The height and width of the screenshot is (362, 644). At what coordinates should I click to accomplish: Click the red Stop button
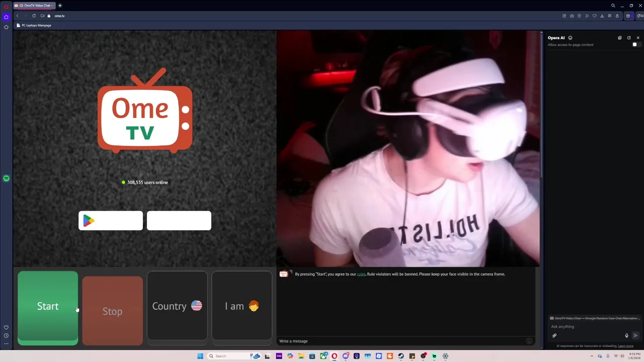[112, 311]
